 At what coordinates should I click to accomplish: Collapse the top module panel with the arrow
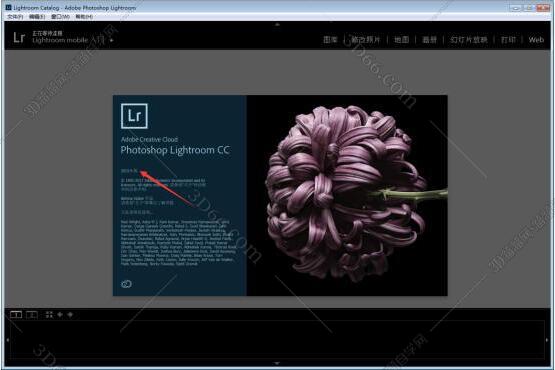click(x=277, y=24)
